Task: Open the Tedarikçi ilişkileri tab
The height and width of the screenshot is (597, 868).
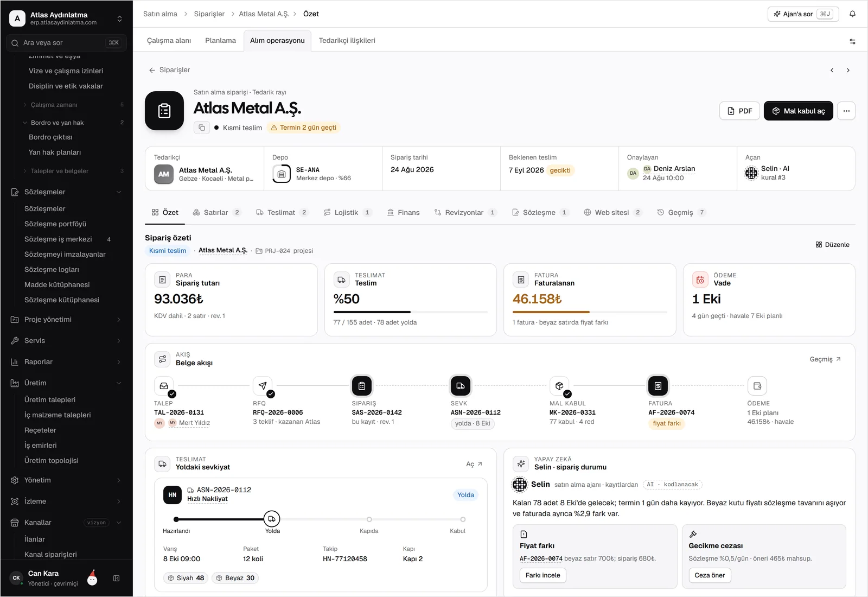Action: (x=347, y=41)
